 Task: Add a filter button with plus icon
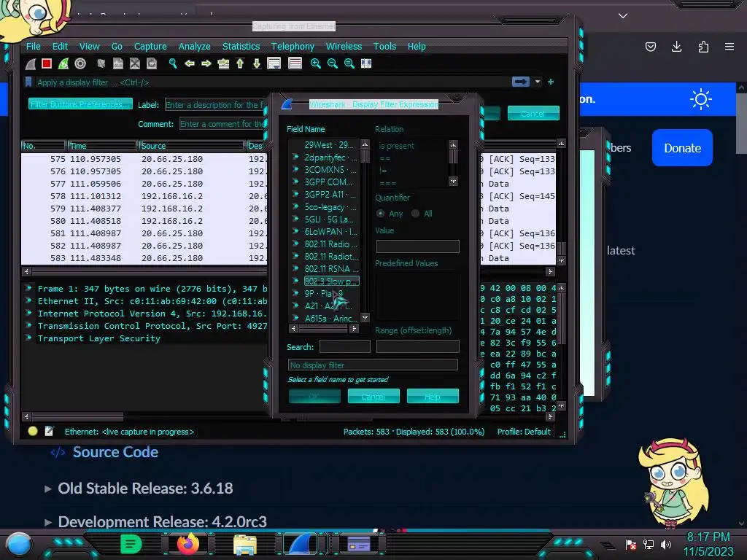pyautogui.click(x=551, y=82)
